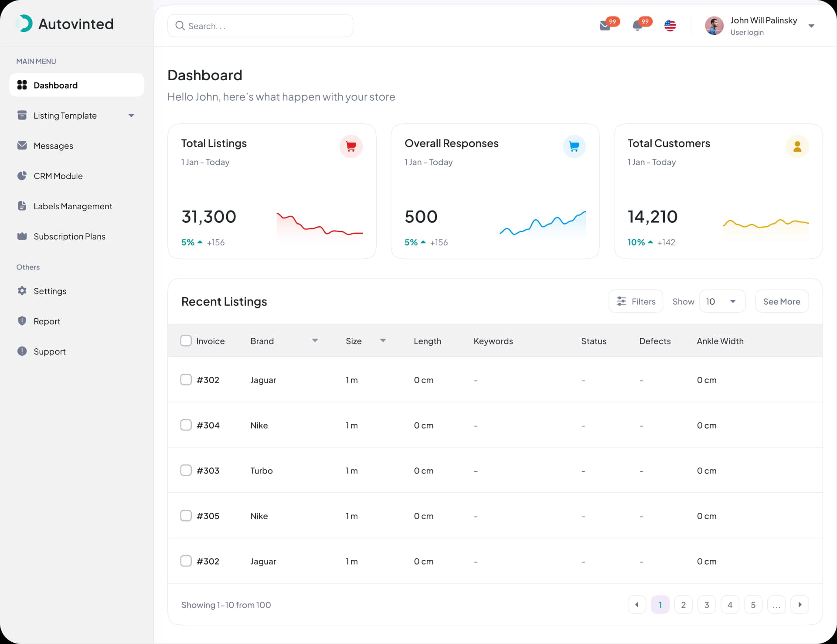Viewport: 837px width, 644px height.
Task: Focus the Search input field
Action: pyautogui.click(x=260, y=26)
